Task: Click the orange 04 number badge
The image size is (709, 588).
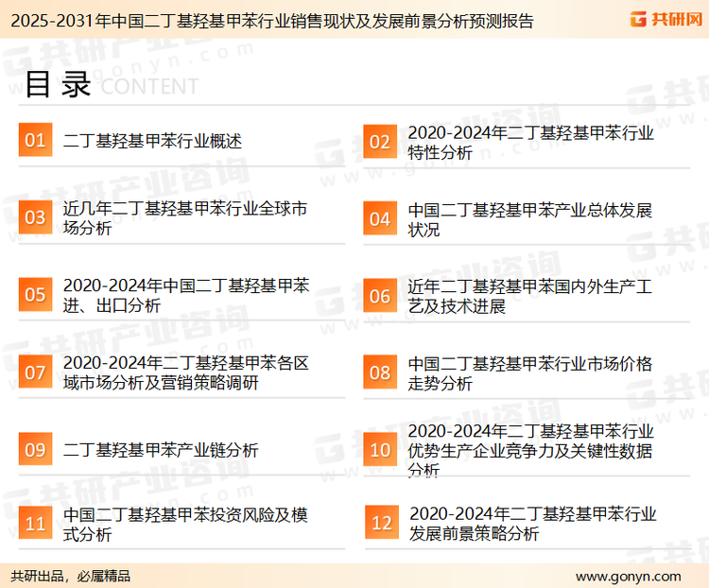Action: pyautogui.click(x=380, y=219)
